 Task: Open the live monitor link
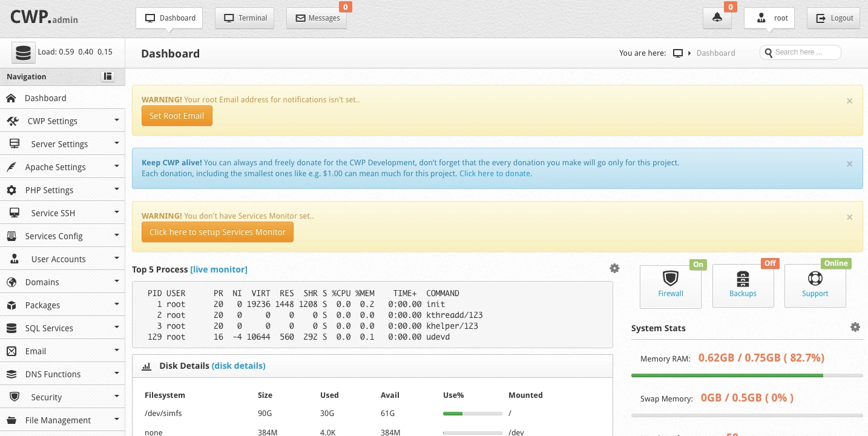219,269
